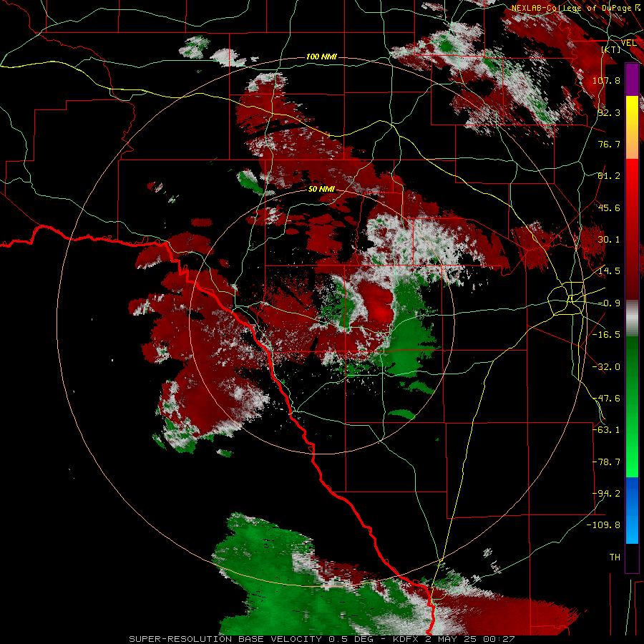Click the -78.7 legend value
644x644 pixels.
click(x=606, y=462)
